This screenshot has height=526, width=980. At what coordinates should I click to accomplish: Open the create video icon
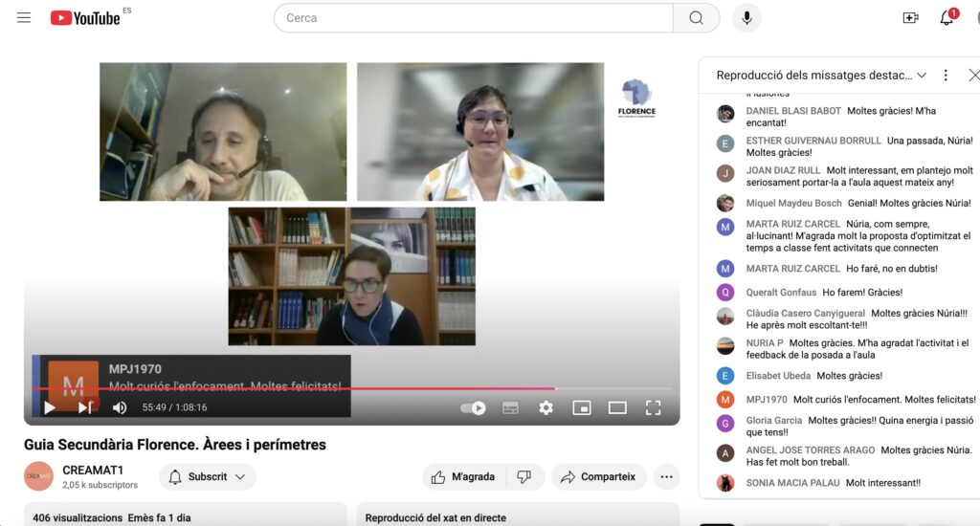[910, 17]
